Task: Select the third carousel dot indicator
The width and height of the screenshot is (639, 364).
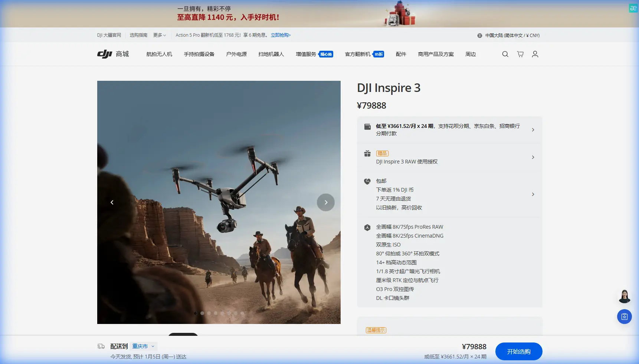Action: (209, 313)
